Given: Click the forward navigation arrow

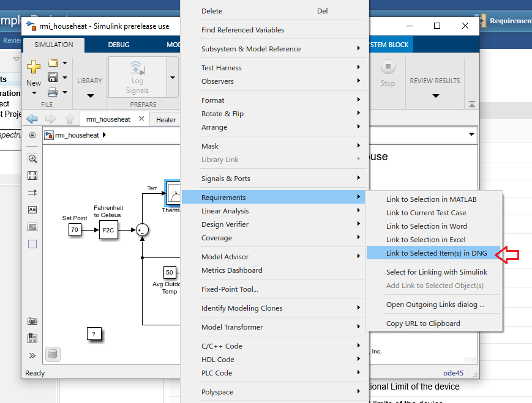Looking at the screenshot, I should click(51, 119).
